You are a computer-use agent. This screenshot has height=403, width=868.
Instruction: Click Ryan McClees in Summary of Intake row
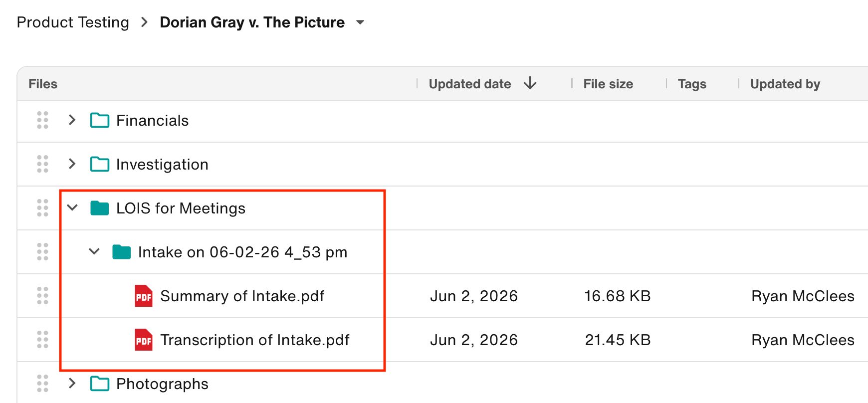[x=803, y=296]
